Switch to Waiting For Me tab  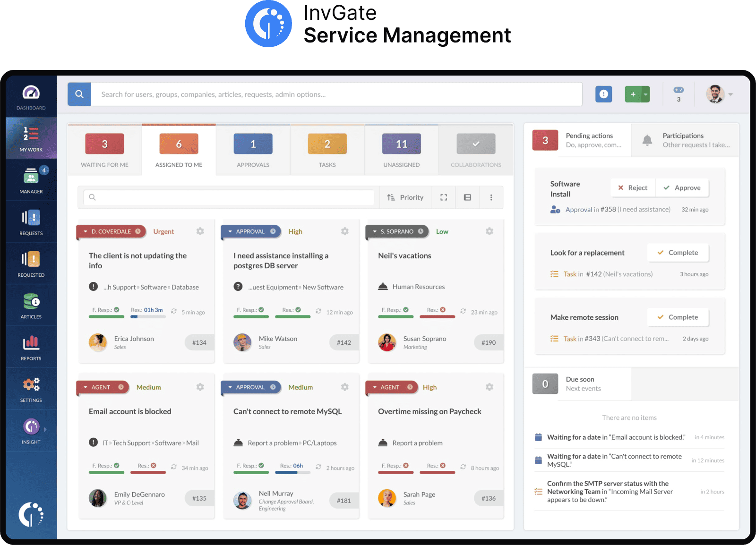[104, 150]
